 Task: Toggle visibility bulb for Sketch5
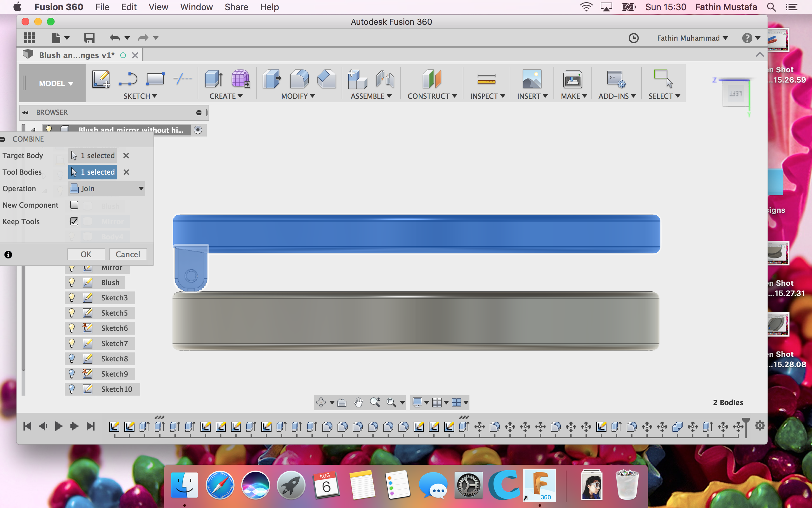(x=71, y=312)
